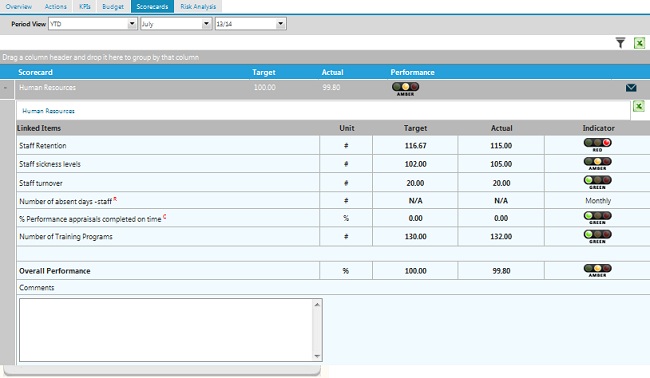This screenshot has width=650, height=378.
Task: Click Staff Retention target value 116.67
Action: pos(415,145)
